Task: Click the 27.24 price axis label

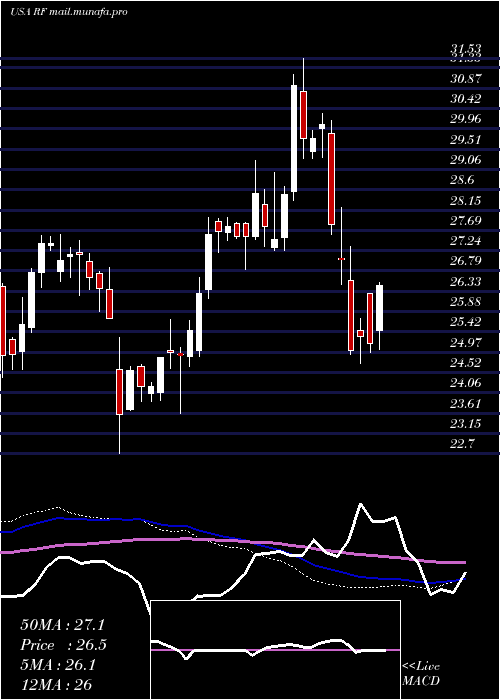Action: pos(466,241)
